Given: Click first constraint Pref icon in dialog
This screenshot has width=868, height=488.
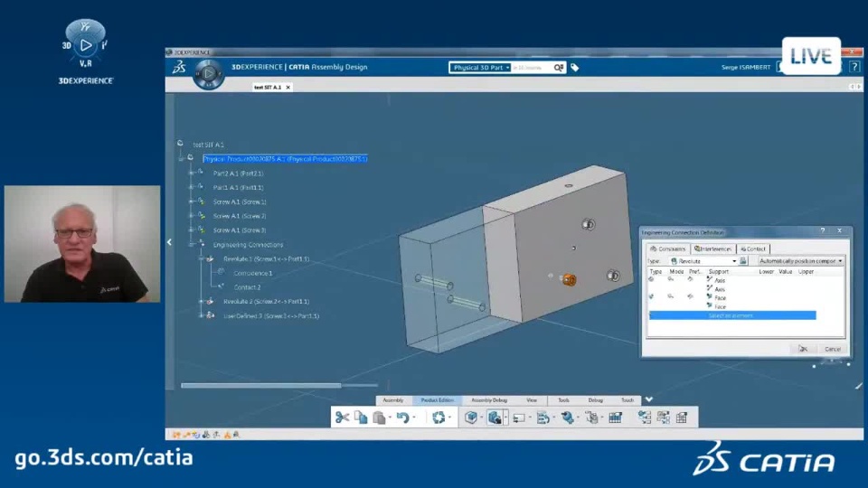Looking at the screenshot, I should tap(690, 279).
